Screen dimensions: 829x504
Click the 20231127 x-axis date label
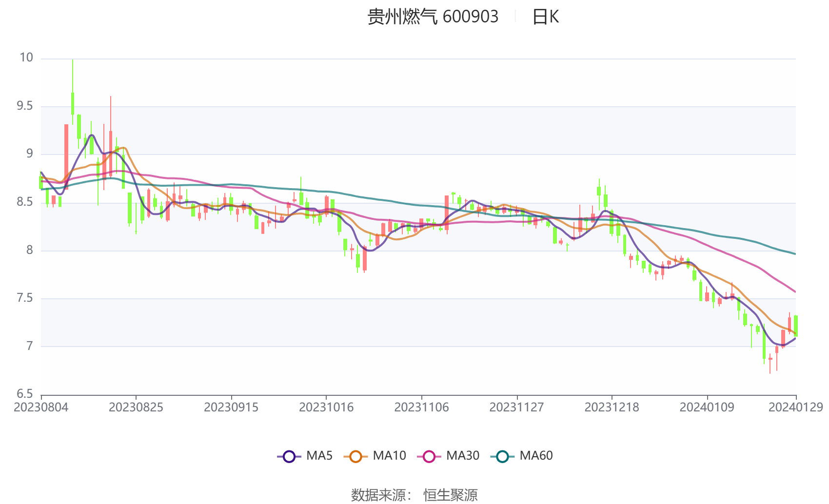point(516,407)
